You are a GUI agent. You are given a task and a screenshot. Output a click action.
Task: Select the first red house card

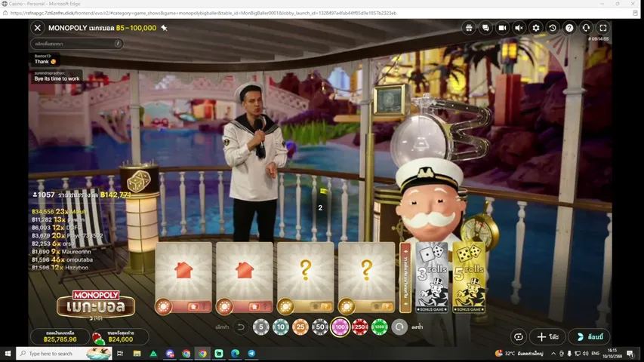point(183,271)
